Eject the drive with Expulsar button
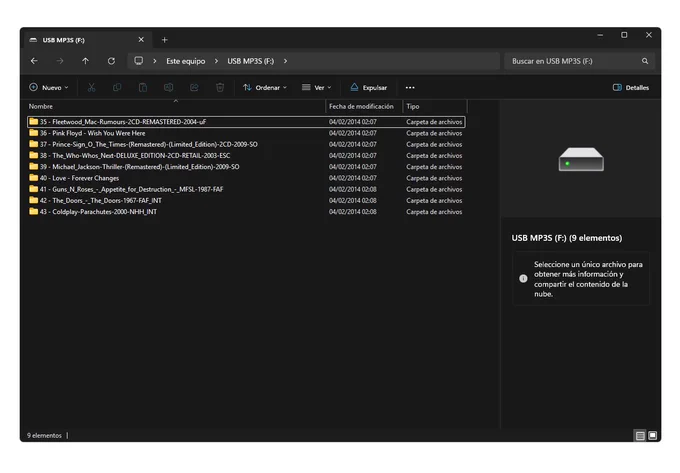The image size is (680, 473). [369, 88]
